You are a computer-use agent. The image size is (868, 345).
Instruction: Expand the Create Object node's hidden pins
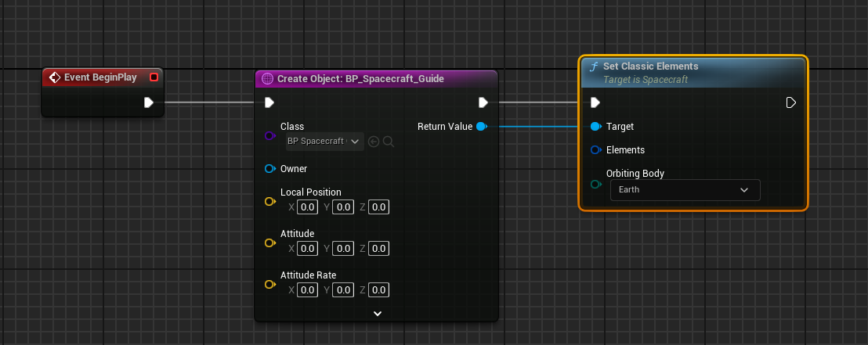click(x=377, y=313)
